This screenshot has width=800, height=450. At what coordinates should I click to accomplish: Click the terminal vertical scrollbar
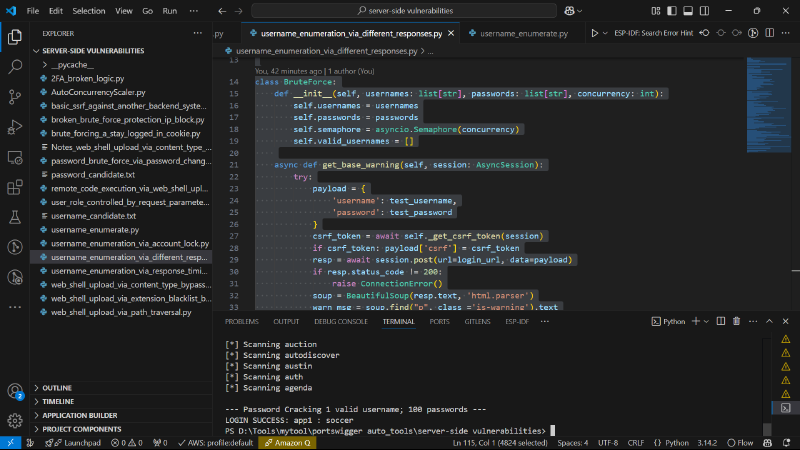point(766,429)
